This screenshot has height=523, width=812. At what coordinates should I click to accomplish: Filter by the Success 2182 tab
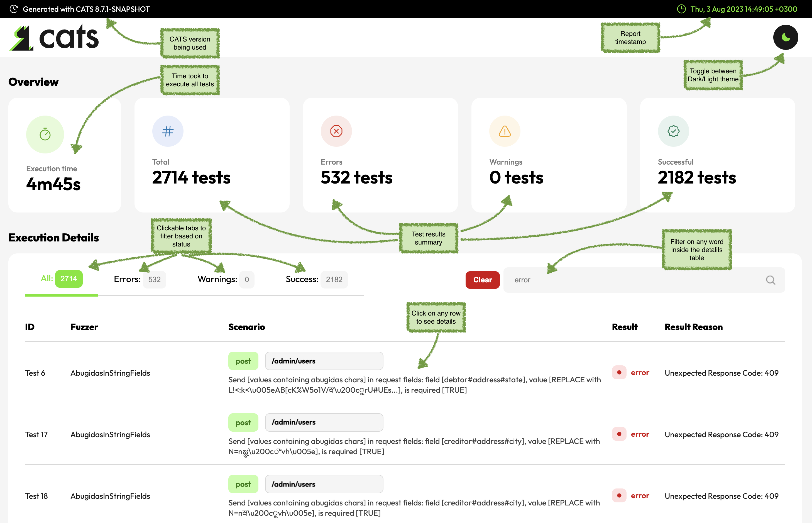[316, 280]
